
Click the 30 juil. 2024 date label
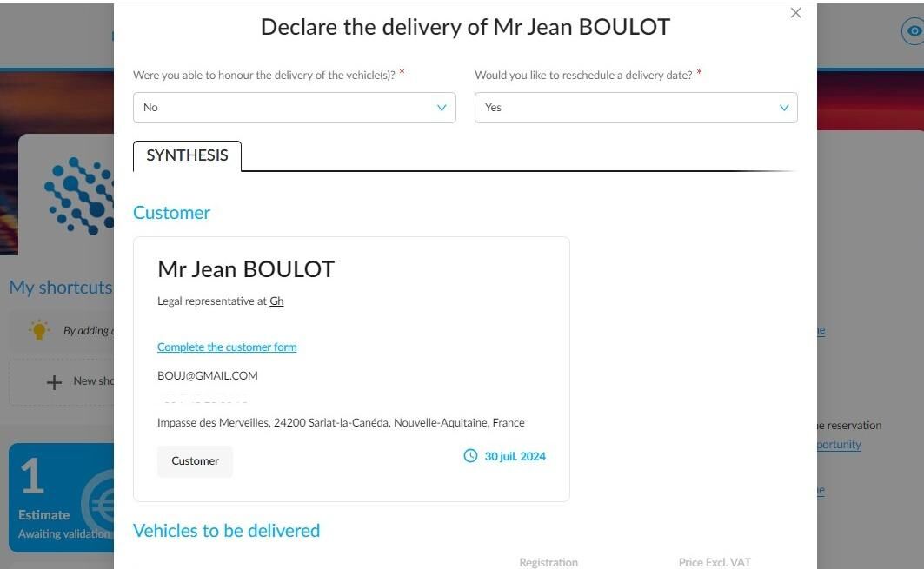[515, 456]
